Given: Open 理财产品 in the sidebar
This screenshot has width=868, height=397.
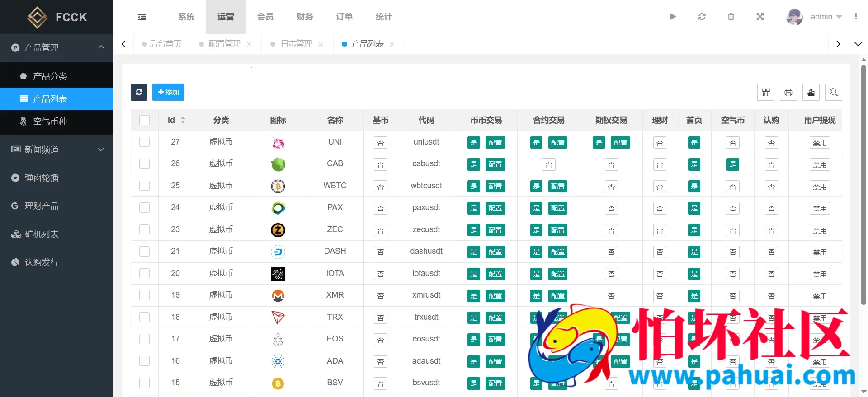Looking at the screenshot, I should [x=57, y=206].
